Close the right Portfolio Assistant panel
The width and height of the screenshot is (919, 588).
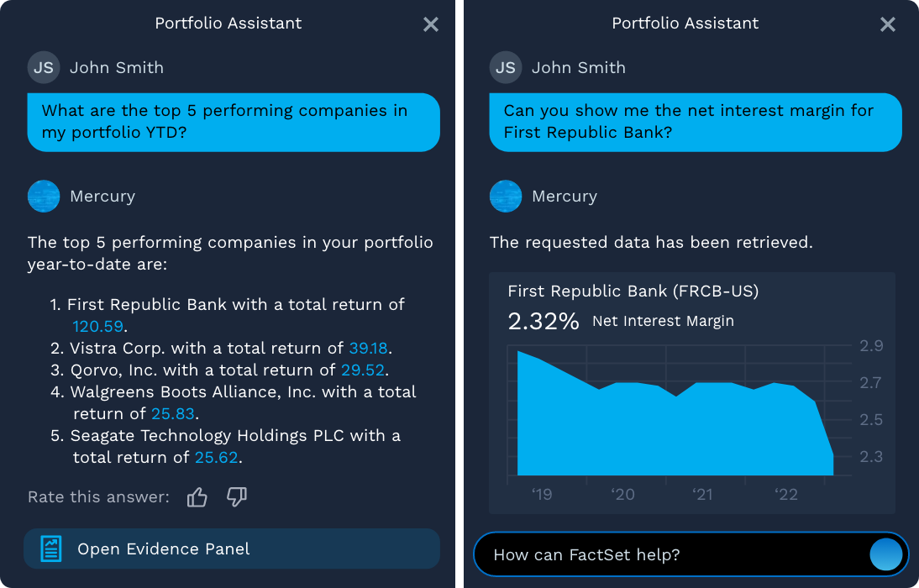[888, 24]
